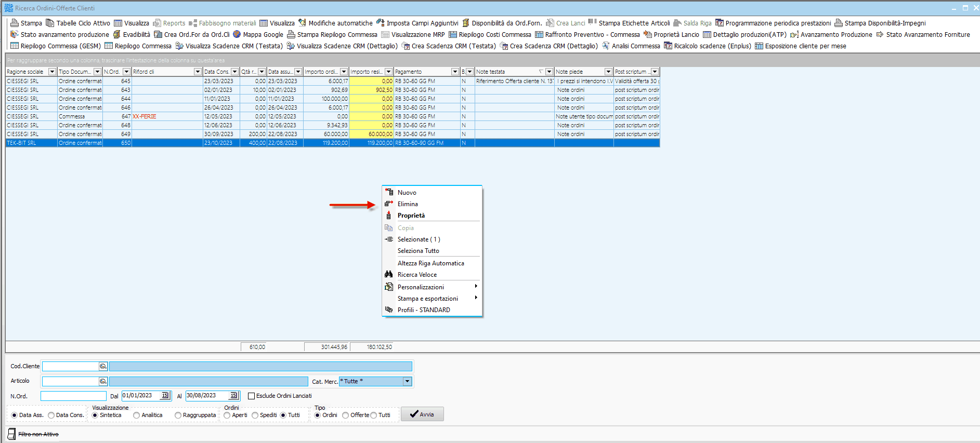This screenshot has height=443, width=980.
Task: Open Data Cons. column filter dropdown
Action: (234, 72)
